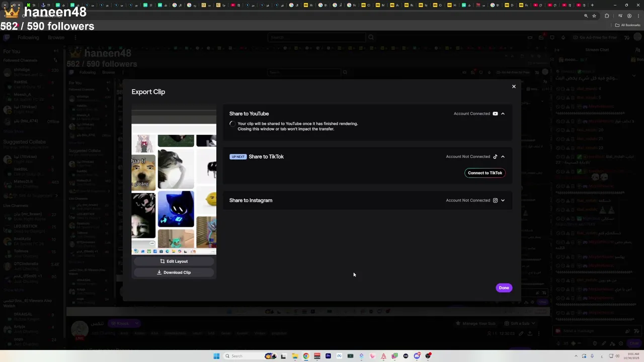Open the taskbar volume control
The height and width of the screenshot is (362, 644).
tap(617, 356)
